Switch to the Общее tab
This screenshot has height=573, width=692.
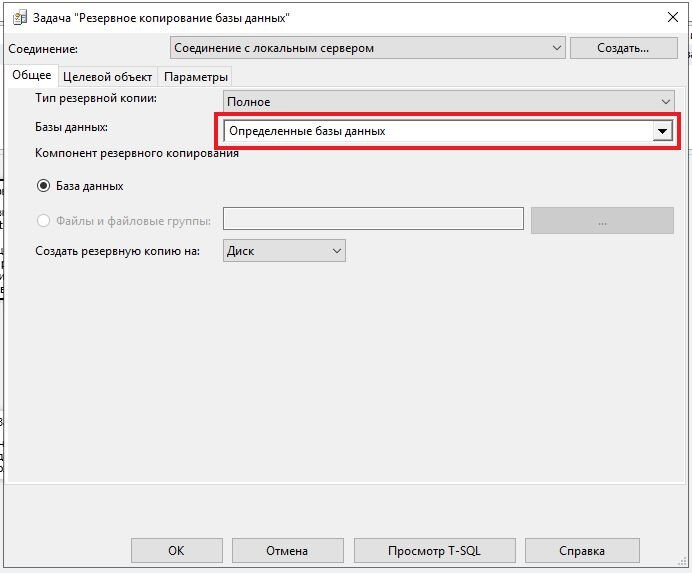coord(31,75)
